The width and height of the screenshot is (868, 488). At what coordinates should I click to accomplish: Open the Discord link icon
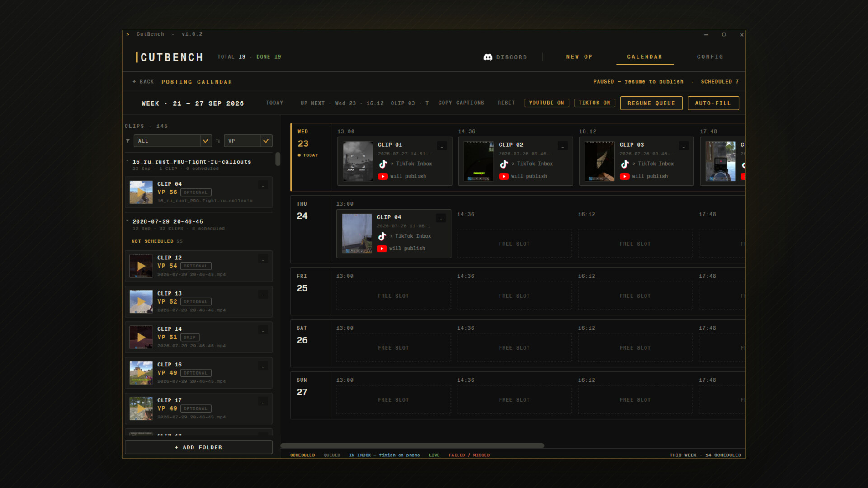coord(488,57)
